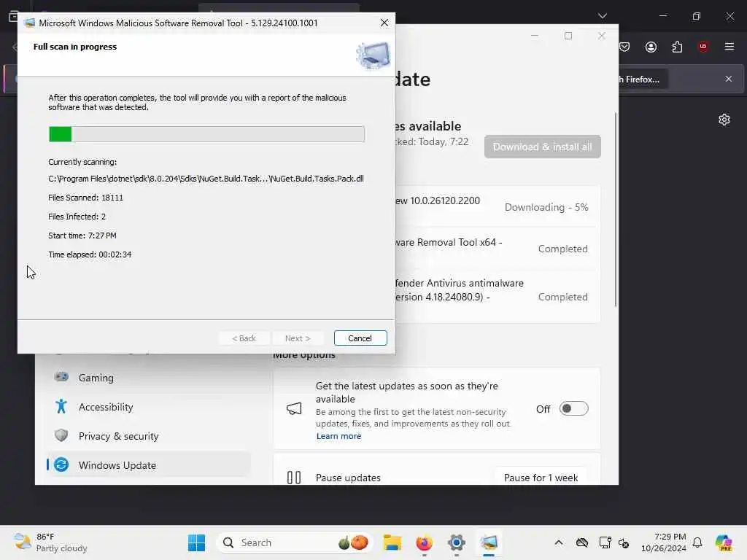Open Copilot preview icon in taskbar
The width and height of the screenshot is (747, 560).
[724, 542]
